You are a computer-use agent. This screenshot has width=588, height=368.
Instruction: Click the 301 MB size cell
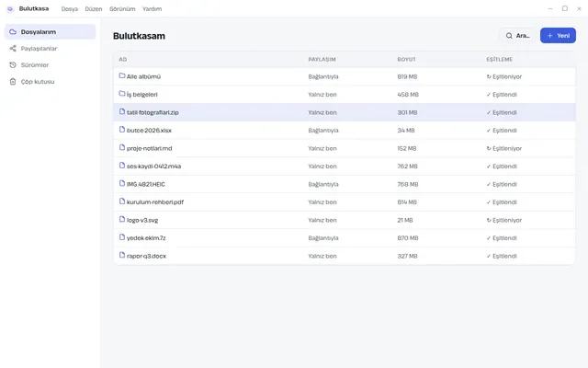point(407,112)
